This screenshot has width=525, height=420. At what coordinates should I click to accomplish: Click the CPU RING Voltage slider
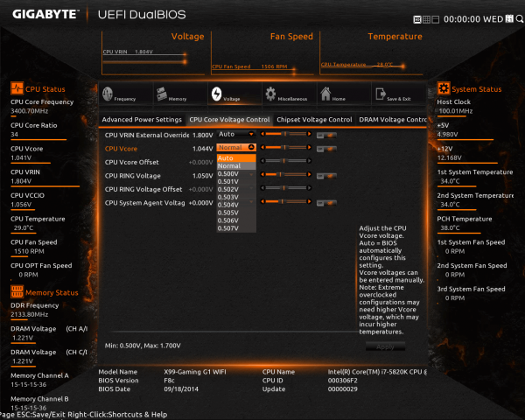286,174
